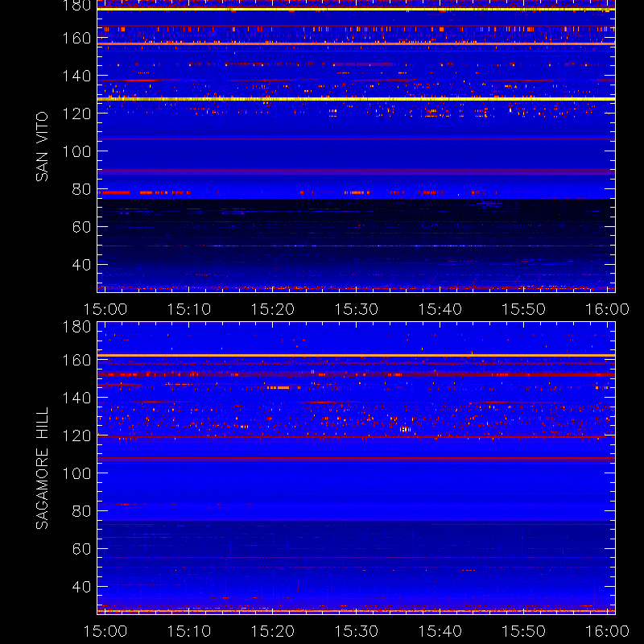Click 15:00 time label under Sagamore Hill plot
The image size is (644, 644).
click(x=105, y=631)
